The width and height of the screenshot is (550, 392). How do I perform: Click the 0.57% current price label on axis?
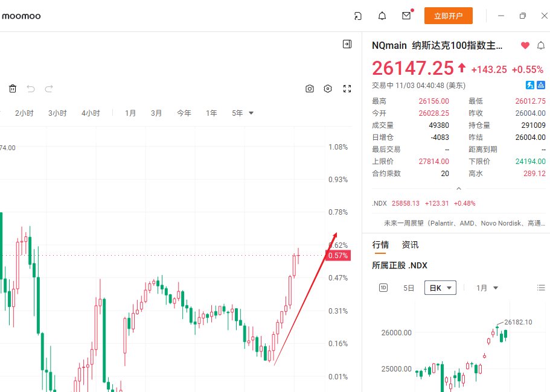click(x=338, y=255)
